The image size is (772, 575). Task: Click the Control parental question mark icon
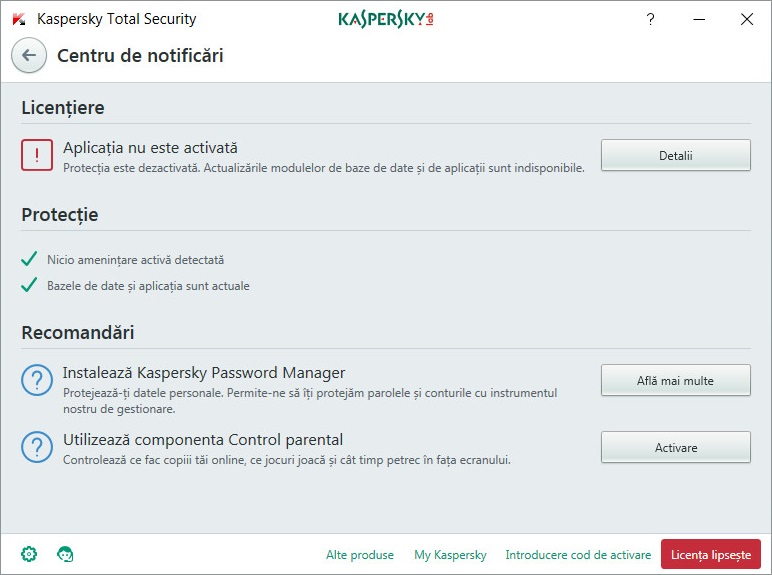click(37, 447)
